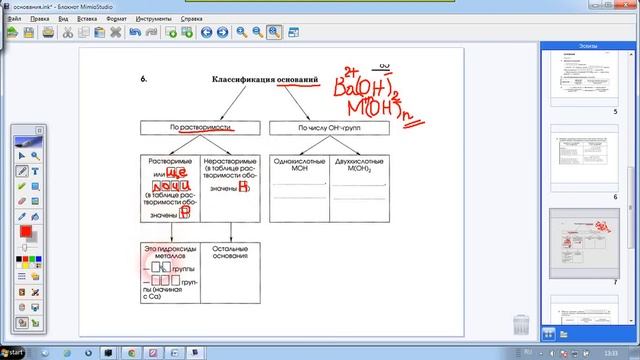Viewport: 640px width, 360px height.
Task: Toggle the Fit page zoom icon
Action: (x=274, y=32)
